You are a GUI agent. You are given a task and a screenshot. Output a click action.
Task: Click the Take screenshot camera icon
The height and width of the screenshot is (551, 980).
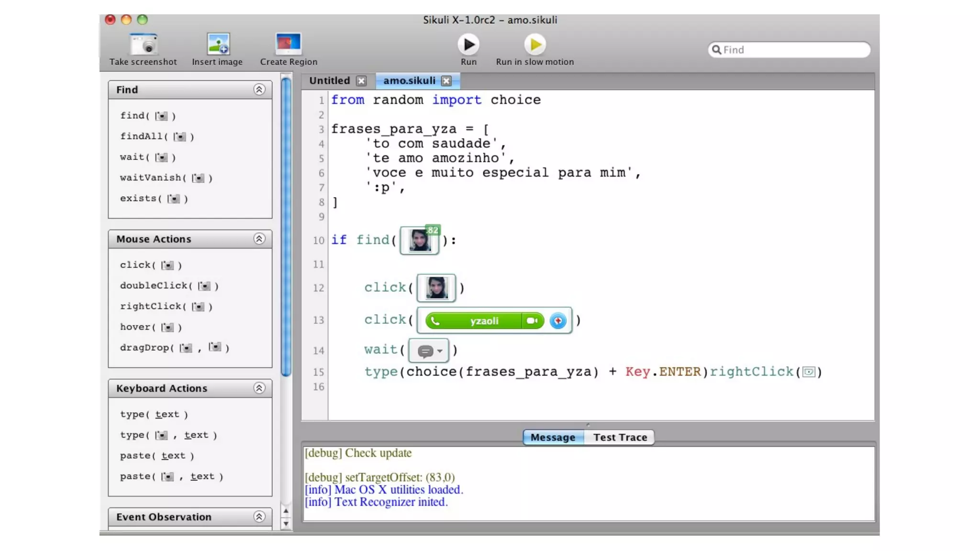click(x=143, y=44)
